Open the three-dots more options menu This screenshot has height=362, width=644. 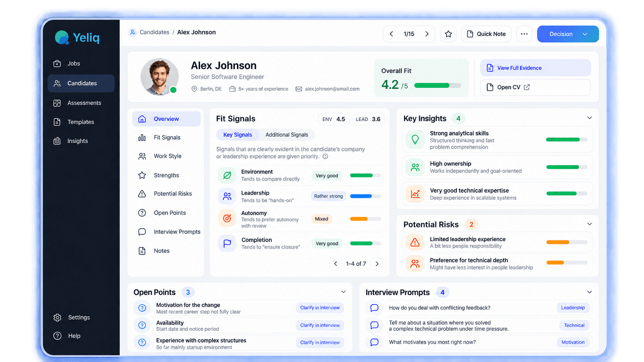(x=524, y=34)
